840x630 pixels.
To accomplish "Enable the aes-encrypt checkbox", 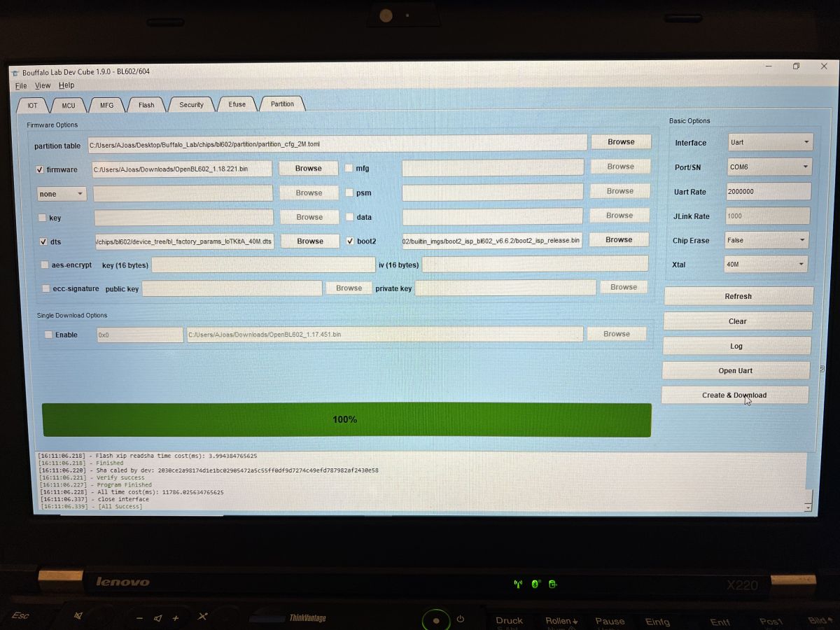I will (x=45, y=265).
